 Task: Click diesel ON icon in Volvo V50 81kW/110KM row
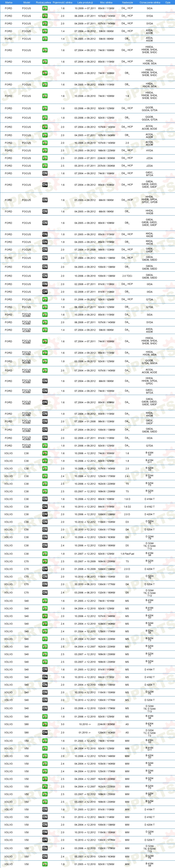coord(45,809)
